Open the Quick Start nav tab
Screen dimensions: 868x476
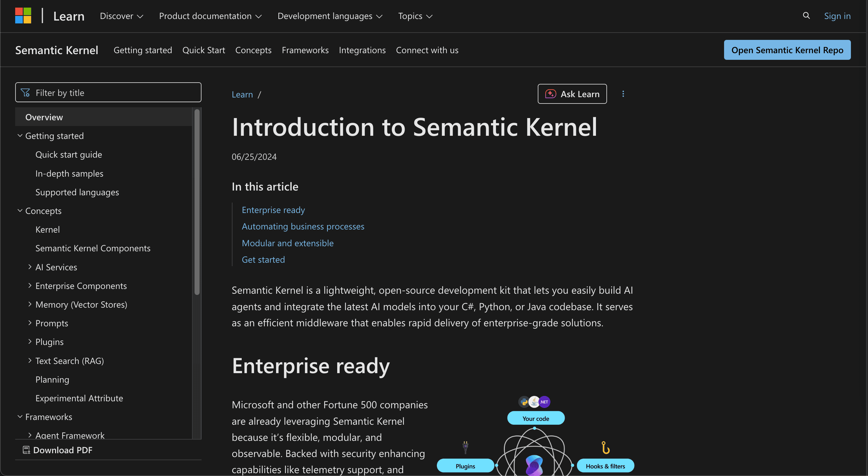click(203, 50)
